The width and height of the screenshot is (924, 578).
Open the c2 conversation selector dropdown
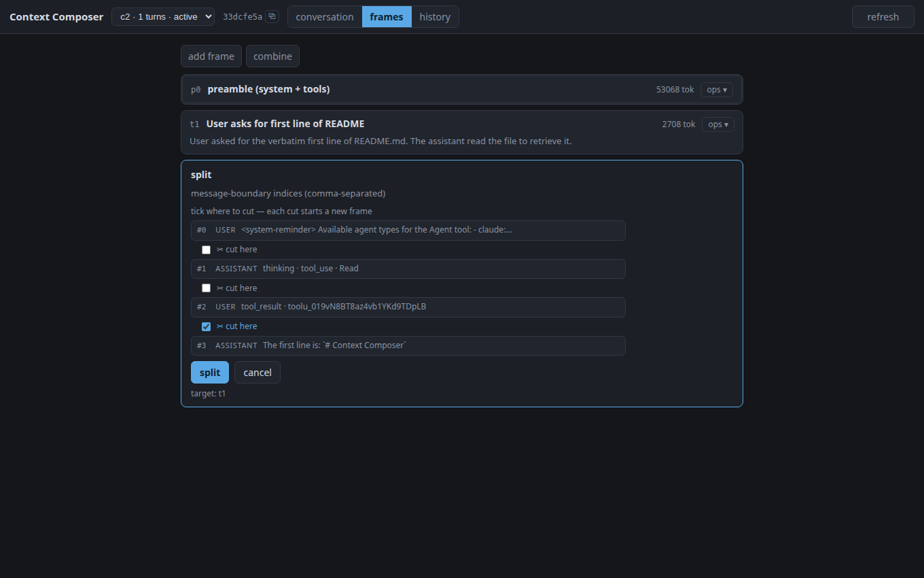click(x=163, y=17)
